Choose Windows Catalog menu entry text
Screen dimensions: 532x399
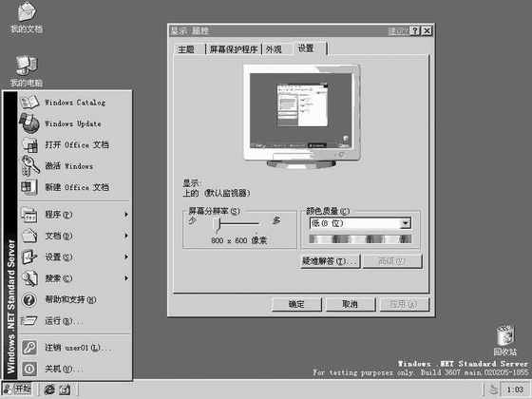75,103
